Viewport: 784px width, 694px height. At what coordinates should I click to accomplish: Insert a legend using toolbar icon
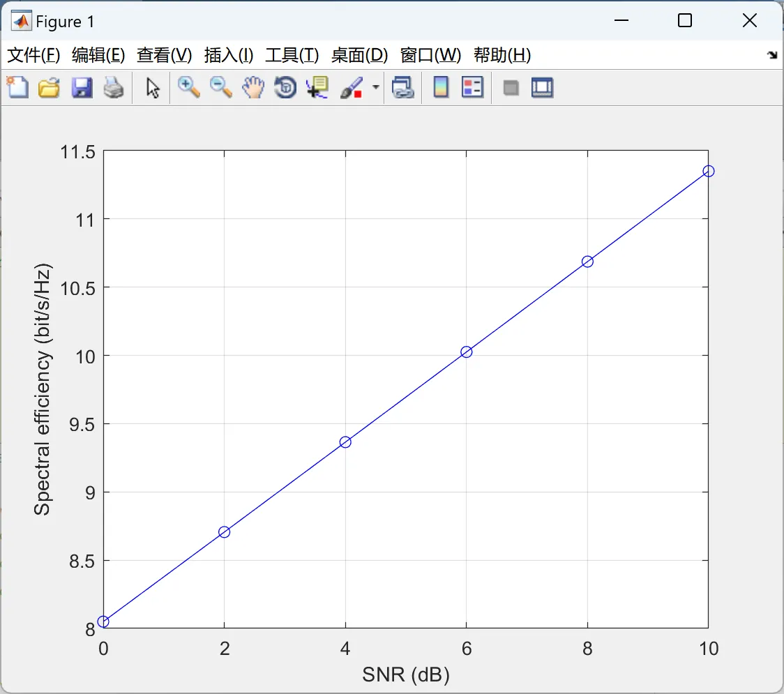coord(472,87)
